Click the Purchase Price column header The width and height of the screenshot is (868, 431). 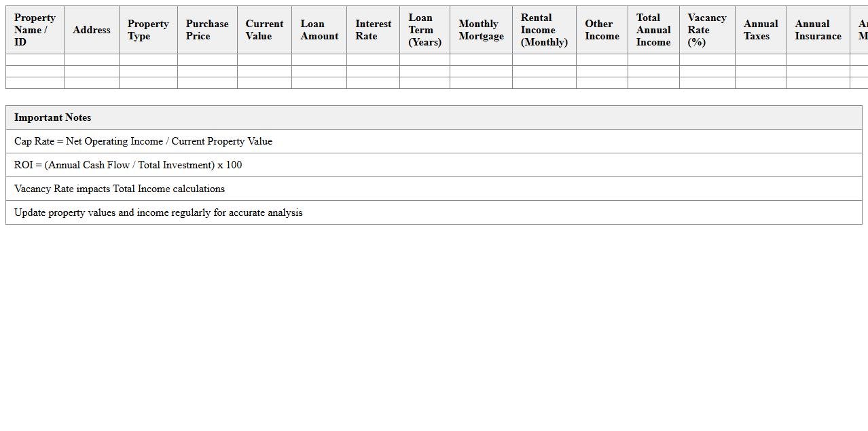coord(206,29)
